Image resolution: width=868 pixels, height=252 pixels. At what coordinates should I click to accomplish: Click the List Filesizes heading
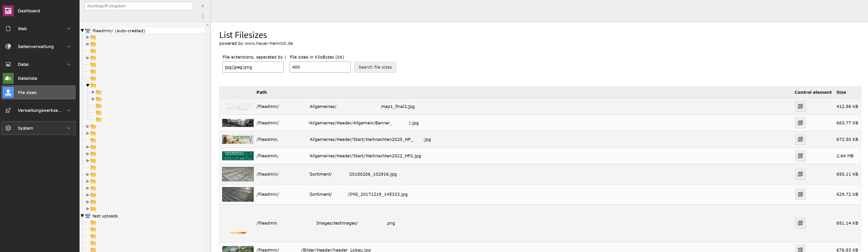tap(243, 35)
